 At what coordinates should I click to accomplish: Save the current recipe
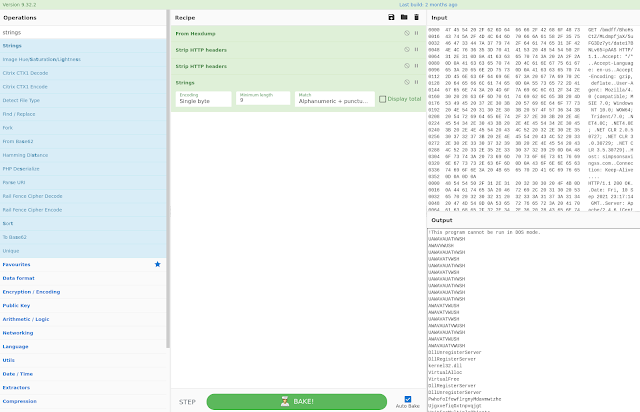391,17
